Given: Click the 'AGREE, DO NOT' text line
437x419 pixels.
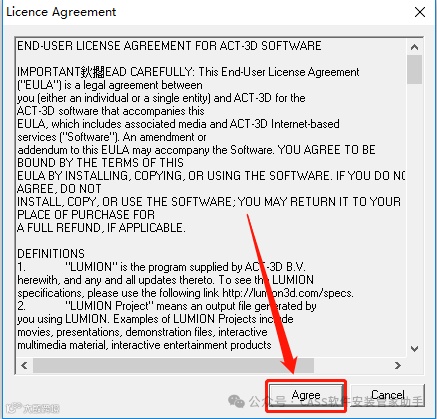Looking at the screenshot, I should coord(59,189).
